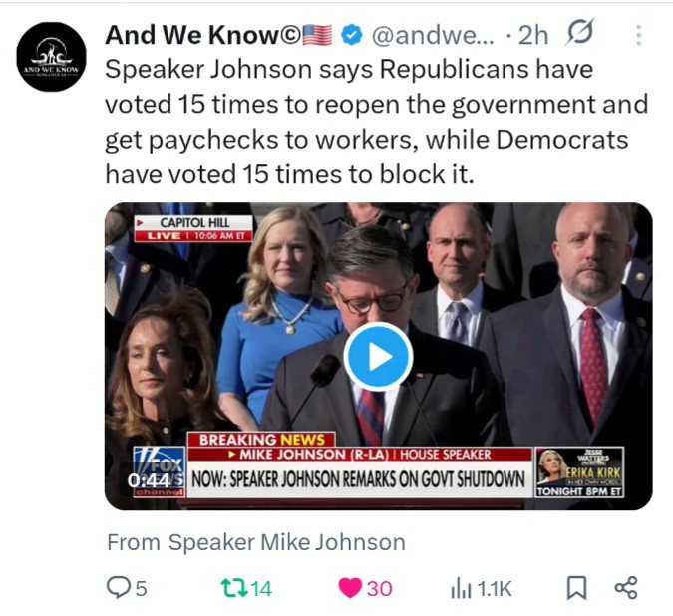Unlike the tweet with the heart icon

pos(350,588)
